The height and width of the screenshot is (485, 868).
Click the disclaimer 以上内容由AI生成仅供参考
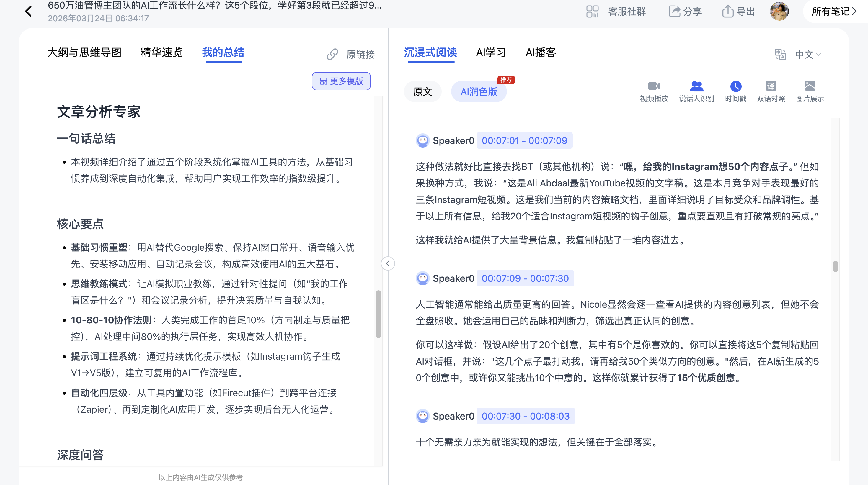200,477
